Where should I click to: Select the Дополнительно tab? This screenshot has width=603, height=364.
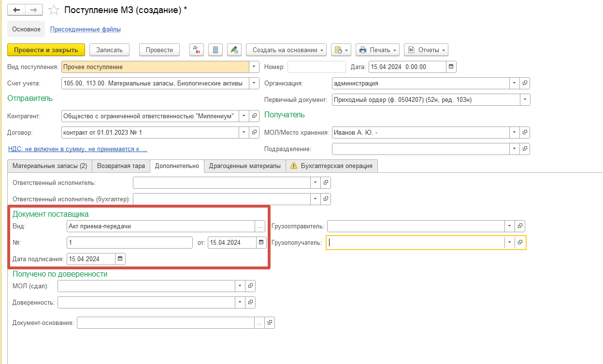tap(177, 166)
